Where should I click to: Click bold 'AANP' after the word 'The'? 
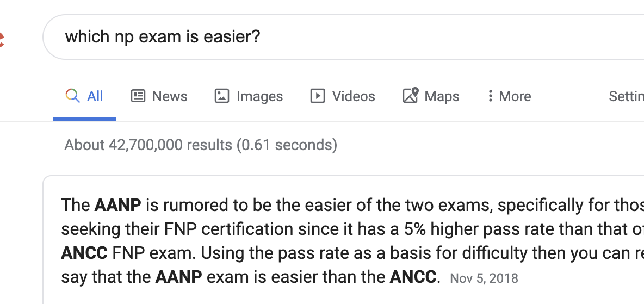(x=118, y=204)
